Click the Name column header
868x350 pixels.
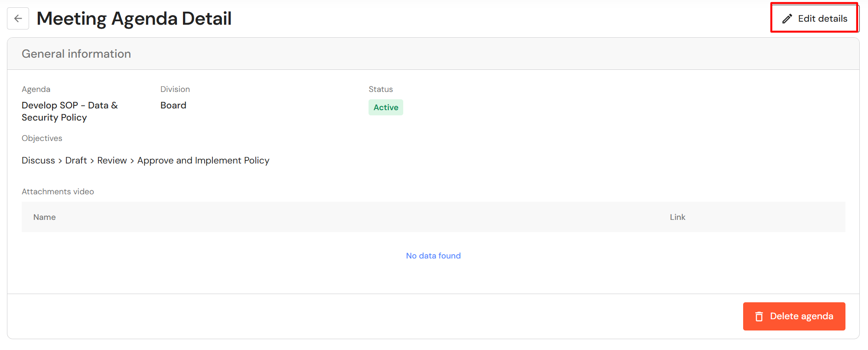pyautogui.click(x=44, y=217)
